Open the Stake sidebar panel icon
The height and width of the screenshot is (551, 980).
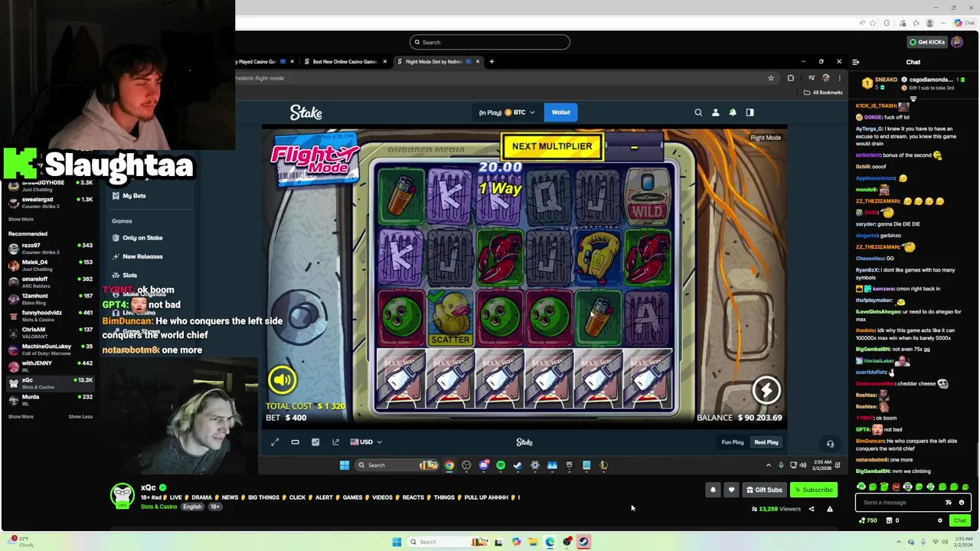click(x=750, y=112)
